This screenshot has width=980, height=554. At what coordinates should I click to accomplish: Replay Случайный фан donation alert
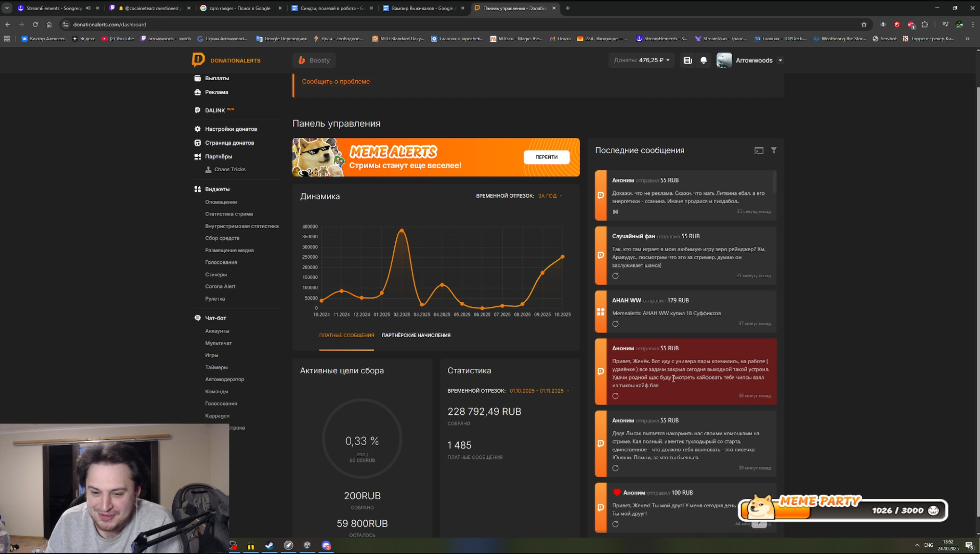click(615, 276)
